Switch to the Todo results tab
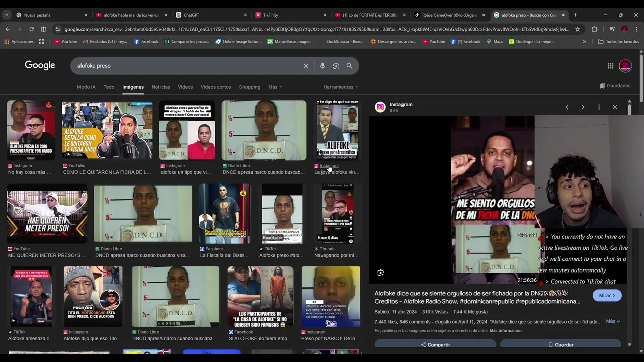The image size is (644, 362). point(109,87)
